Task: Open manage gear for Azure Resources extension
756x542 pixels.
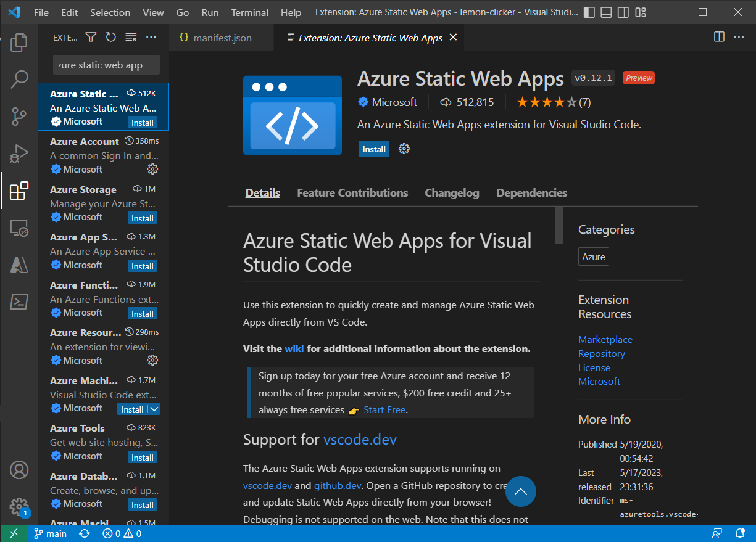Action: [152, 360]
